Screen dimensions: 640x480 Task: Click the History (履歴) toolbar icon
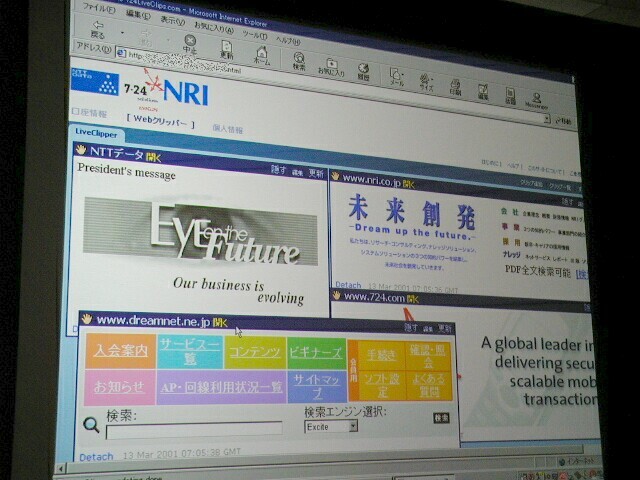[363, 72]
